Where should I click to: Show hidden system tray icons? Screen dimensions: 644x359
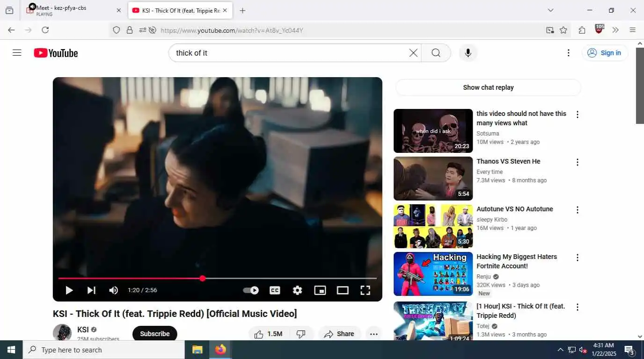pos(560,350)
